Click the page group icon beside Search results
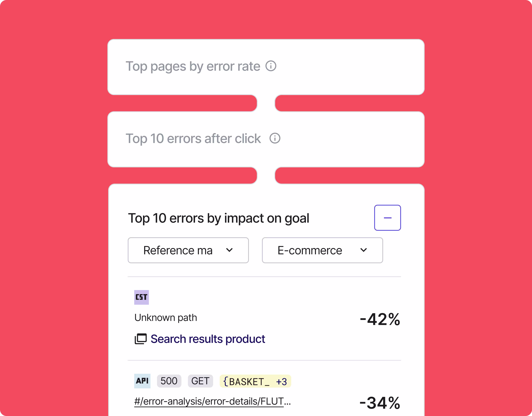Viewport: 532px width, 416px height. click(141, 339)
